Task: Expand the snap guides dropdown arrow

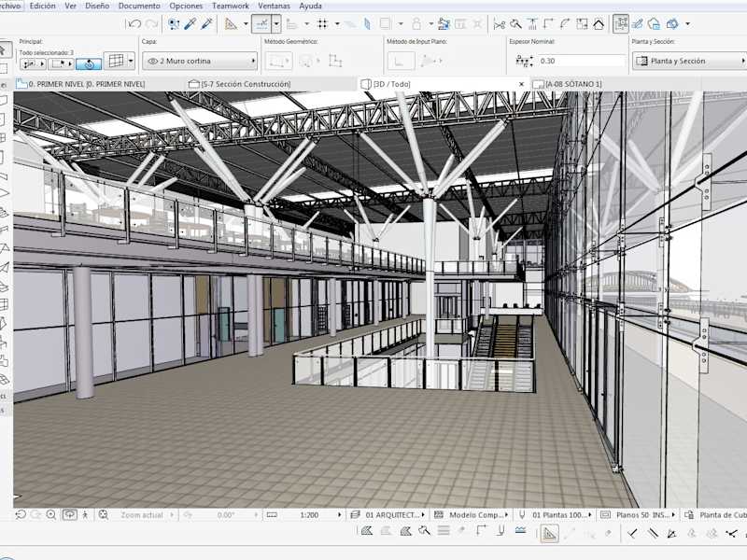Action: [276, 24]
